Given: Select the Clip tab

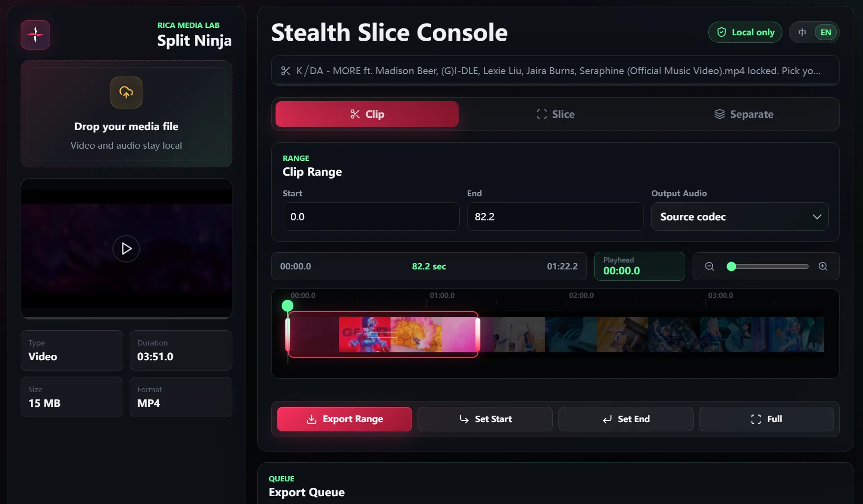Looking at the screenshot, I should pyautogui.click(x=367, y=114).
